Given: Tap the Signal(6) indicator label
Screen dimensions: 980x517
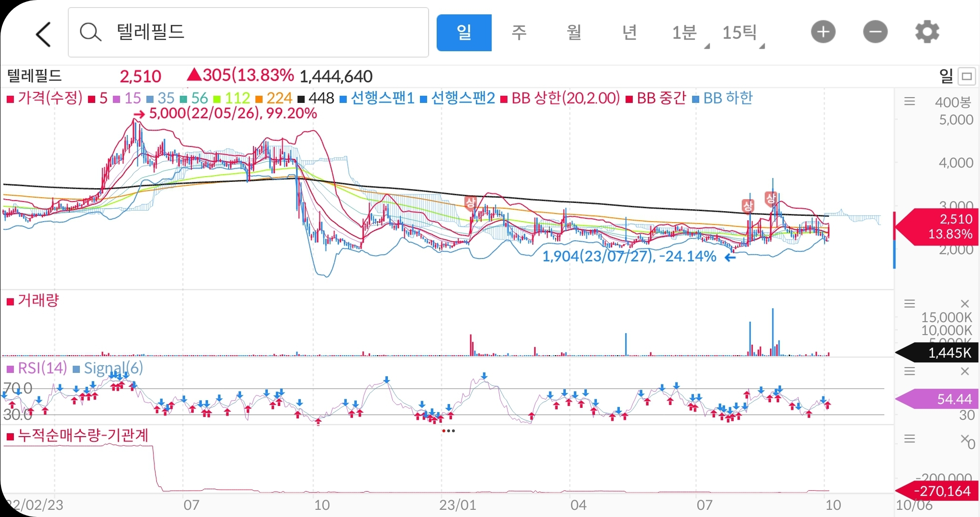Looking at the screenshot, I should [x=108, y=368].
